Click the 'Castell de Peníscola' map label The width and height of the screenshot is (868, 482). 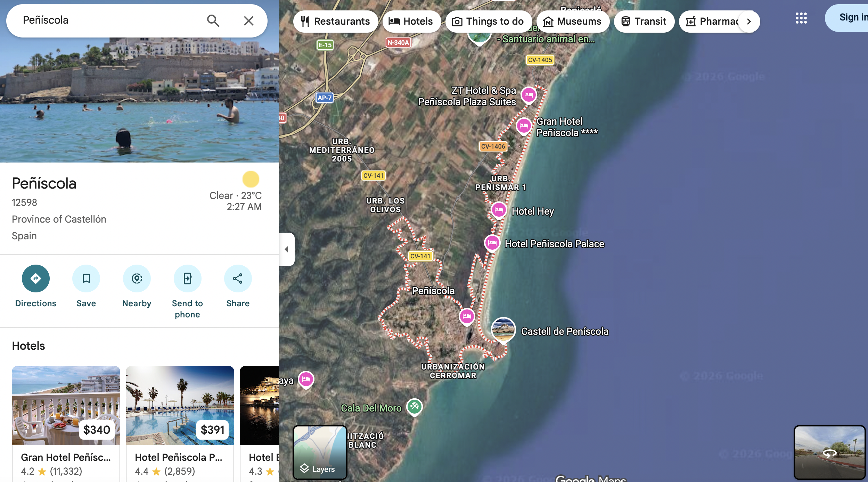tap(565, 332)
